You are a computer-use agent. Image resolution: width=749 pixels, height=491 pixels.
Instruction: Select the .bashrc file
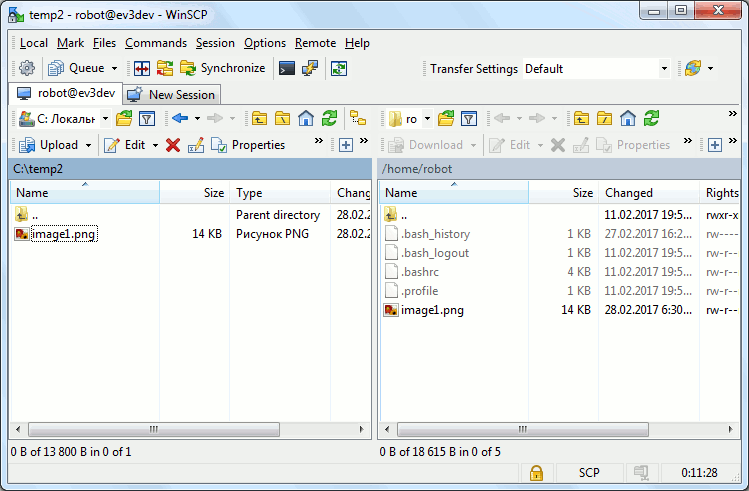coord(420,272)
